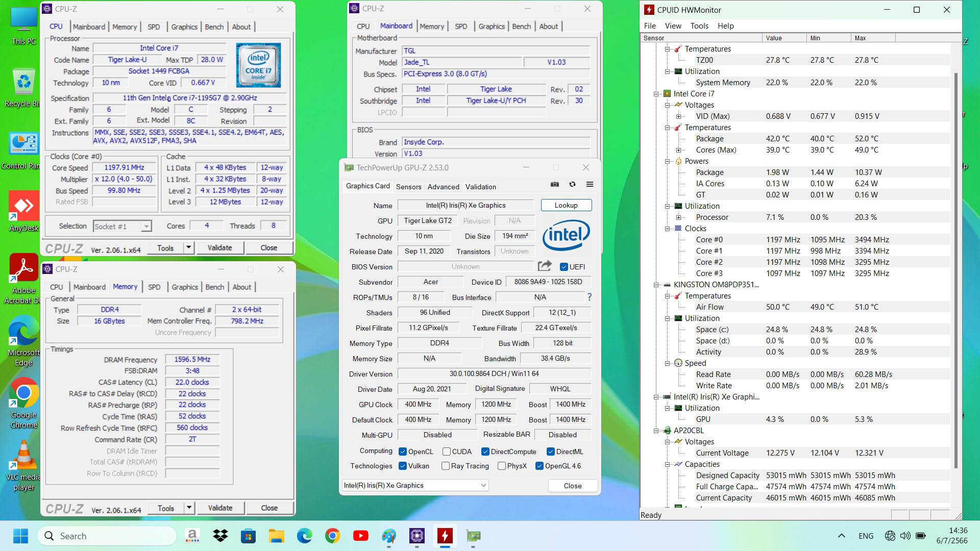Screen dimensions: 980x551
Task: Toggle the DirectCompute checkbox
Action: click(485, 452)
